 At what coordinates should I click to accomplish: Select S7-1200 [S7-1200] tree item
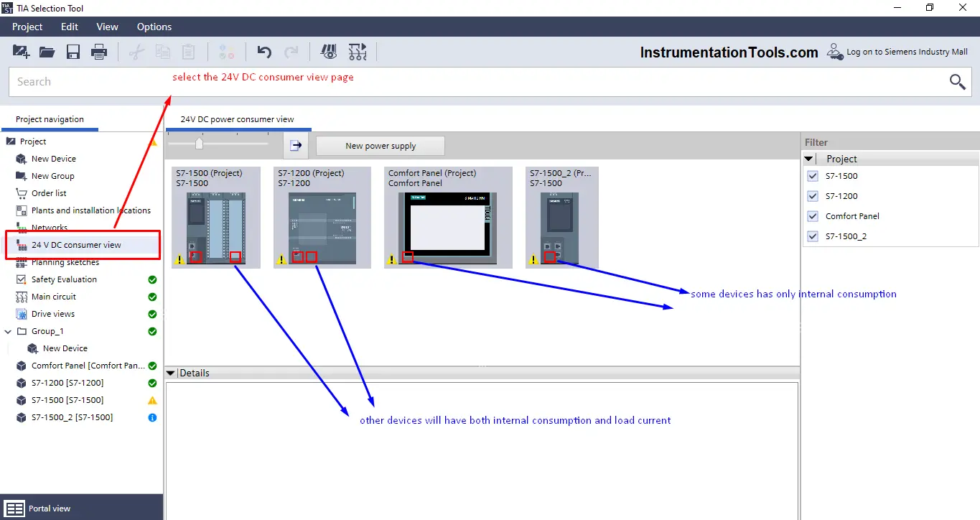(x=67, y=383)
